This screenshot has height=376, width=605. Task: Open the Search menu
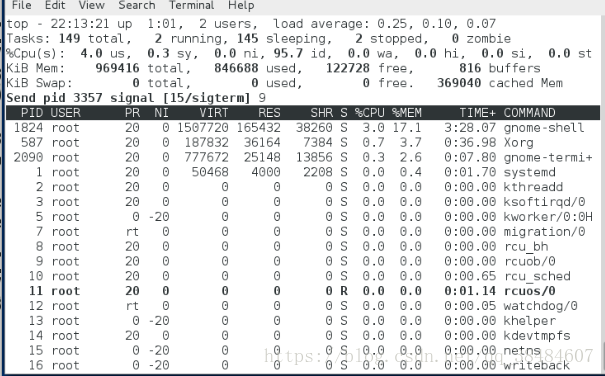(137, 5)
